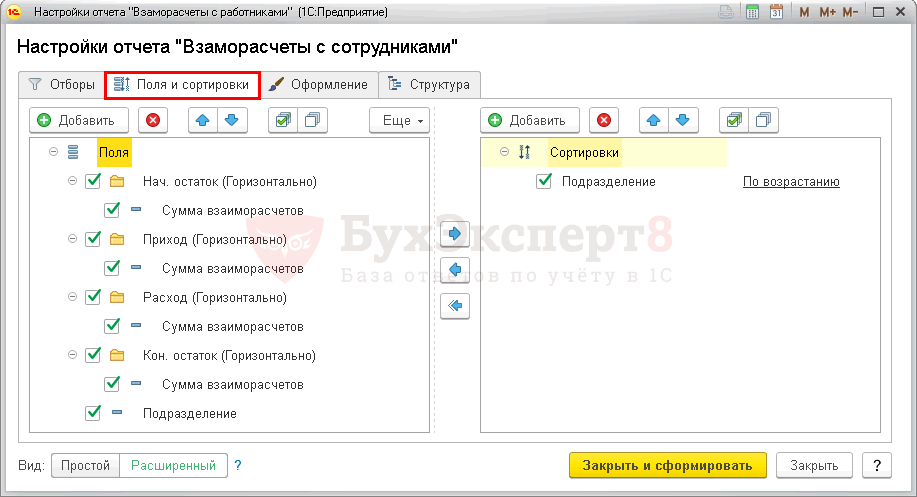Select the Поля root row
The image size is (917, 497).
tap(114, 153)
